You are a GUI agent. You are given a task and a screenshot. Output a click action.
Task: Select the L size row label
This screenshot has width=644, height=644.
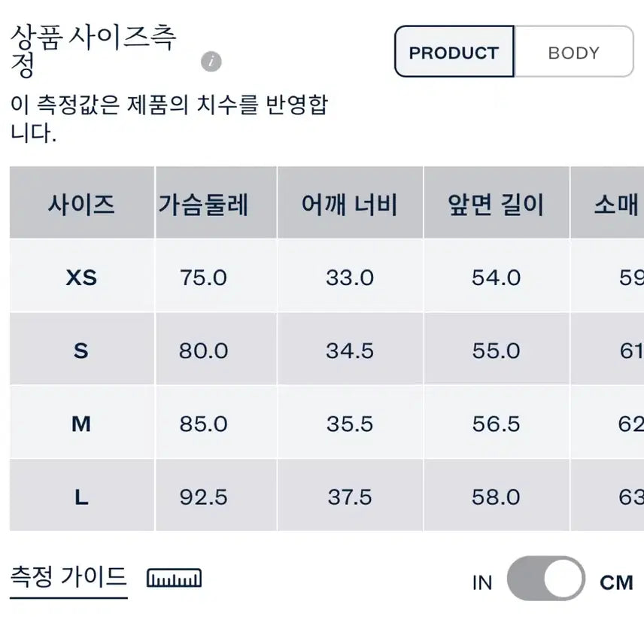pos(81,497)
